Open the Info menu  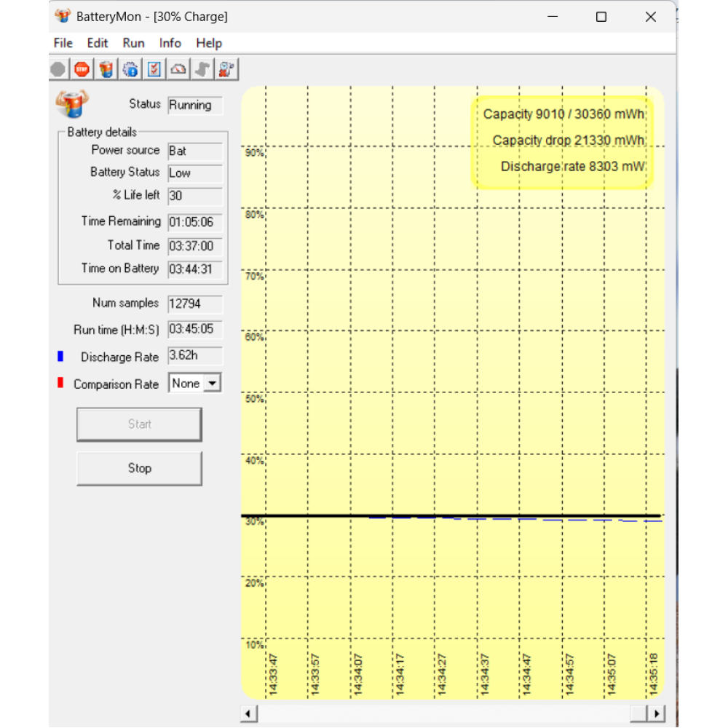coord(170,43)
